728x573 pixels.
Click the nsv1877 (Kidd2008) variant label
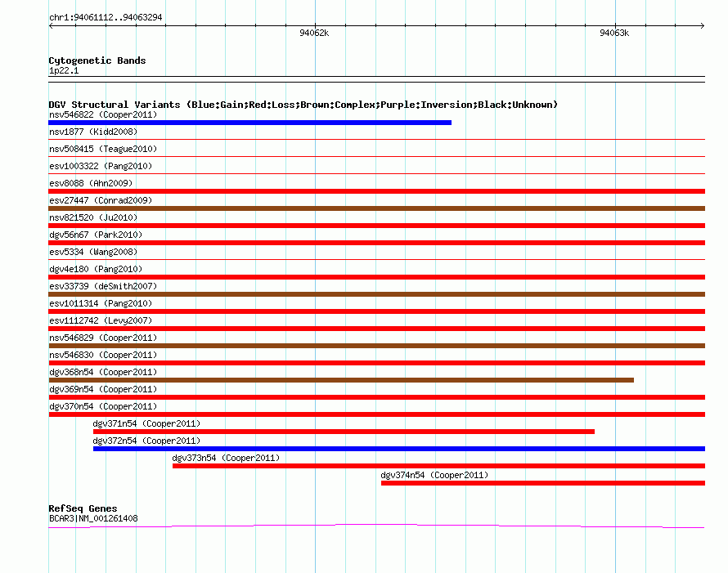(x=93, y=132)
